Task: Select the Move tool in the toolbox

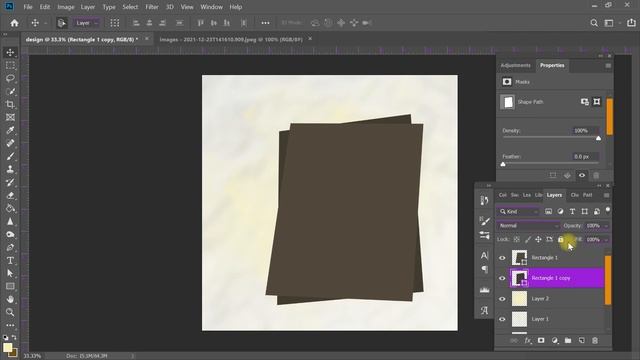Action: pos(10,52)
